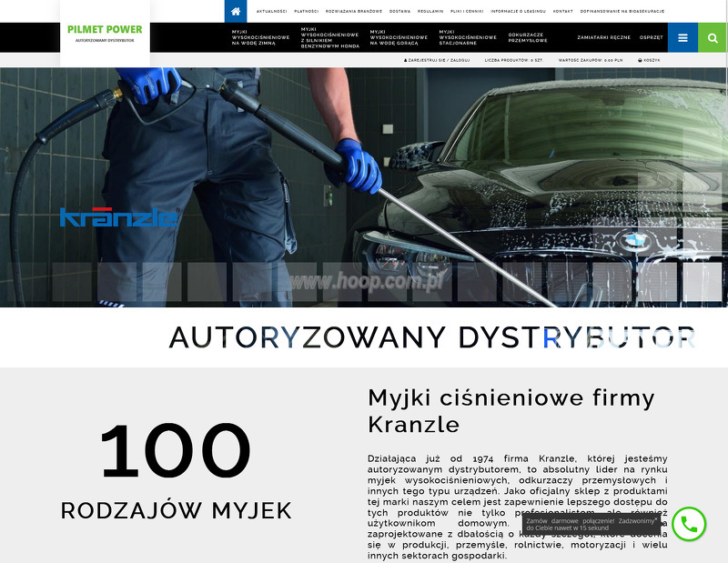The image size is (728, 563).
Task: Open Myjki wysokociśnieniowe na wodę zimną category
Action: point(260,37)
